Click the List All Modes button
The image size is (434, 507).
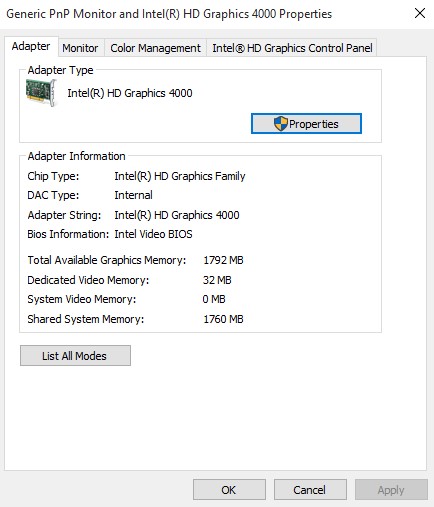[75, 356]
